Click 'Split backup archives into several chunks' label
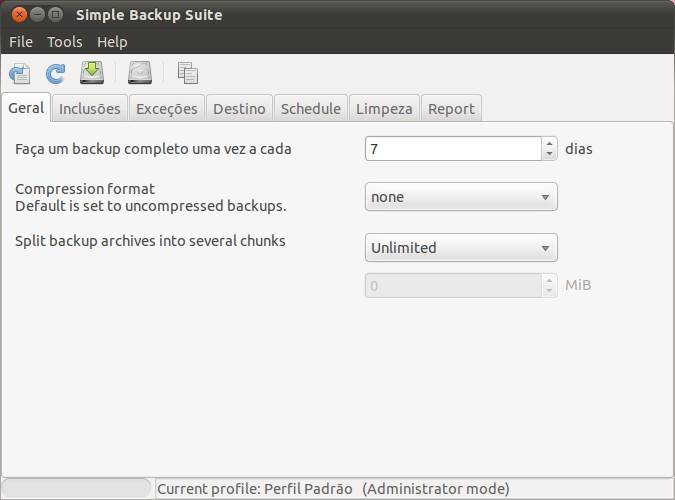Viewport: 675px width, 500px height. coord(150,240)
